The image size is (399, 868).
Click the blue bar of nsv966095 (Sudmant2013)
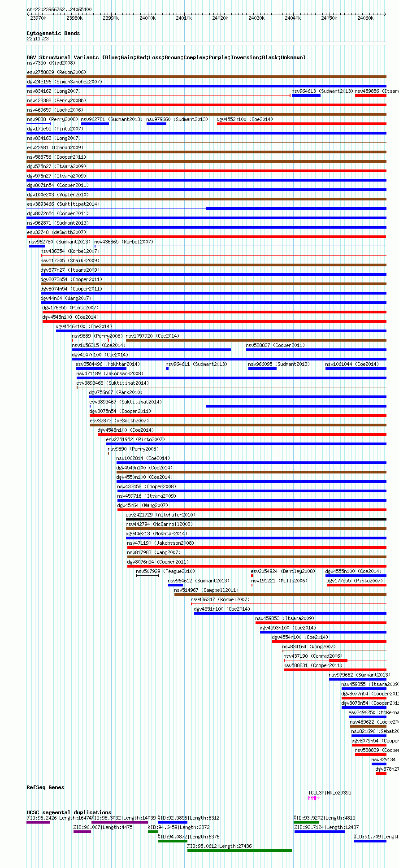[x=262, y=369]
